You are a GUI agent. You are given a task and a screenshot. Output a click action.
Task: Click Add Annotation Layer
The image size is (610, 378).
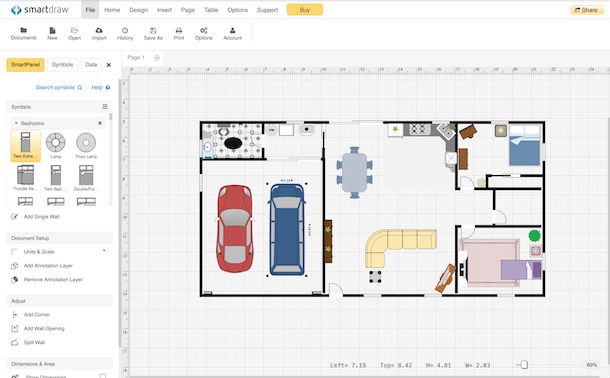[48, 266]
